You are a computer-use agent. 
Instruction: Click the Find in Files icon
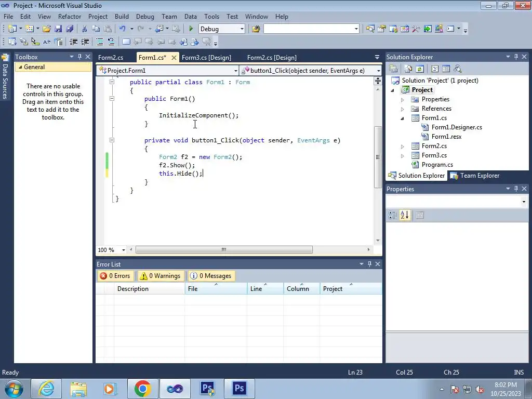[x=256, y=29]
